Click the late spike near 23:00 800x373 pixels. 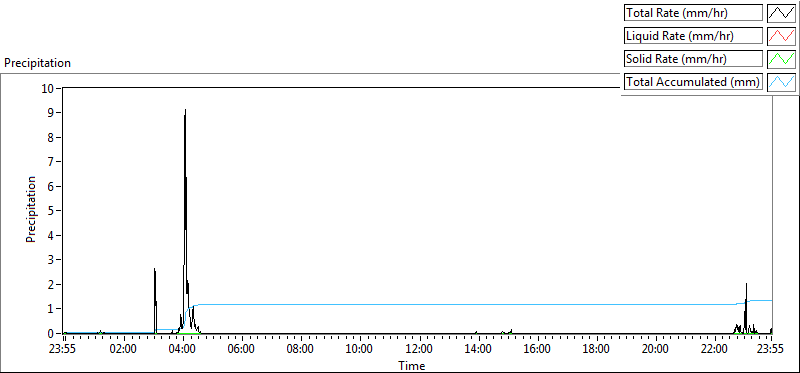click(746, 284)
